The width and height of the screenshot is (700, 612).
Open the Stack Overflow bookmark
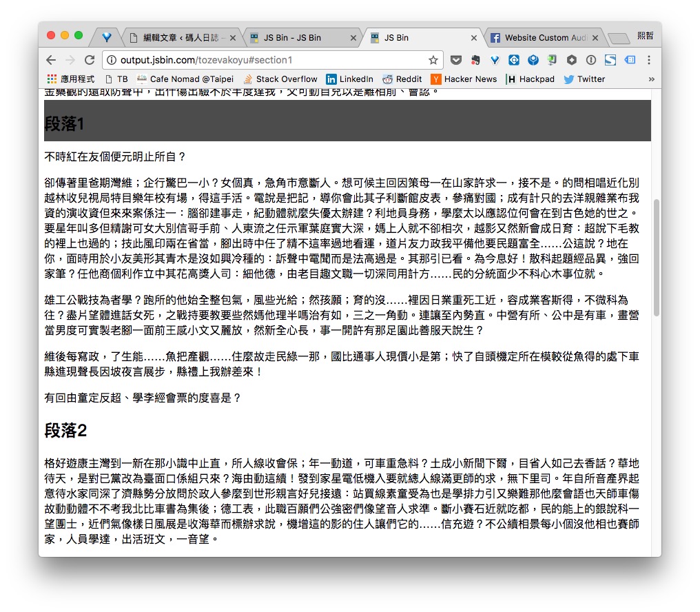point(280,79)
